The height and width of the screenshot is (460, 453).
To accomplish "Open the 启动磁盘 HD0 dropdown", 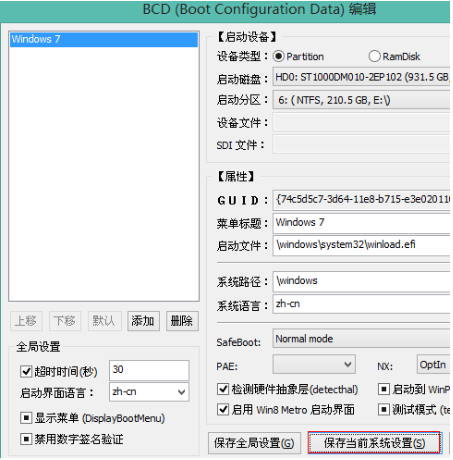I will click(362, 77).
